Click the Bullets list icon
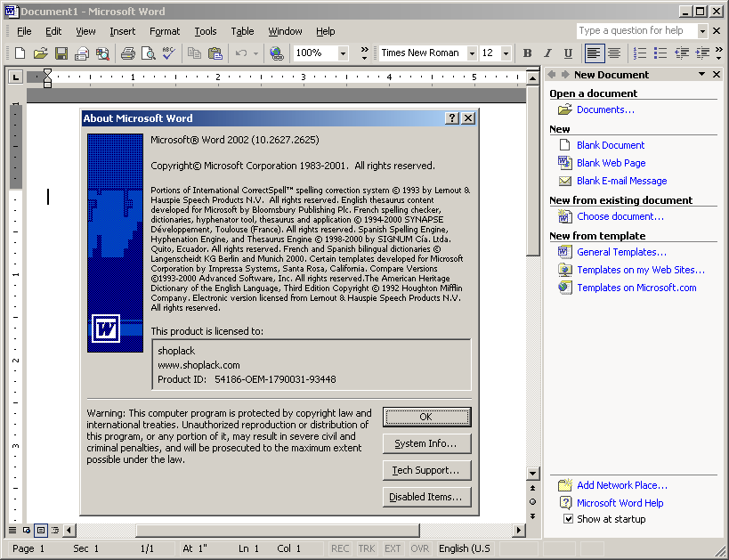 [660, 53]
